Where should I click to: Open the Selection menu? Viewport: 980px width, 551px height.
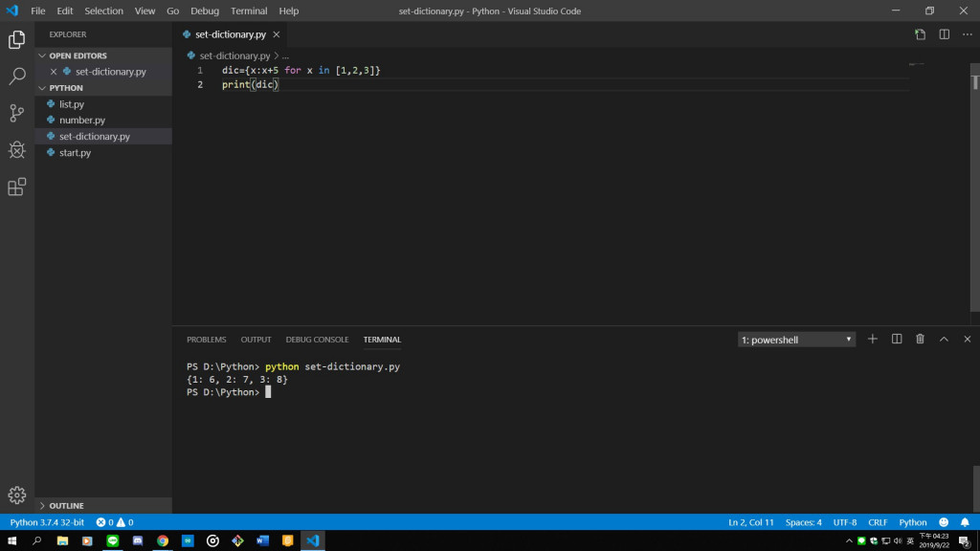point(103,11)
